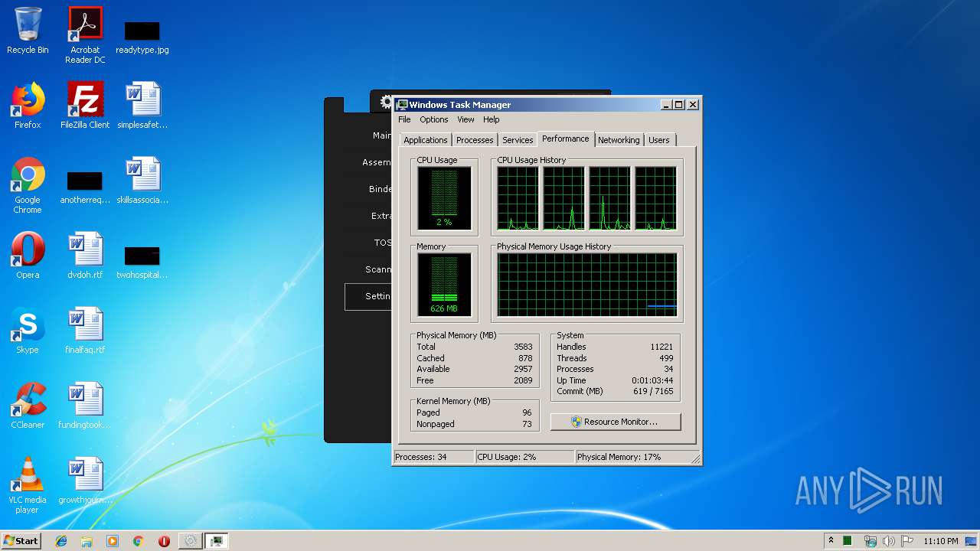Click the Memory 626 MB gauge
Image resolution: width=980 pixels, height=551 pixels.
click(444, 285)
